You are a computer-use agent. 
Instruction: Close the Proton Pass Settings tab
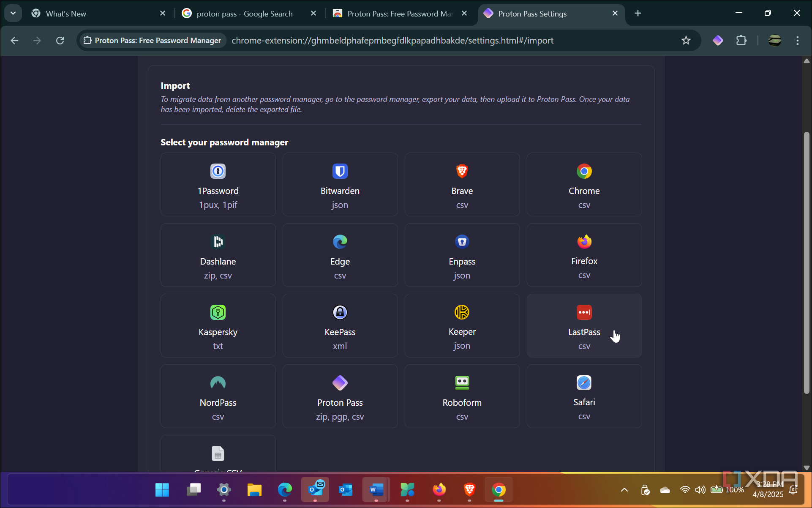point(615,14)
